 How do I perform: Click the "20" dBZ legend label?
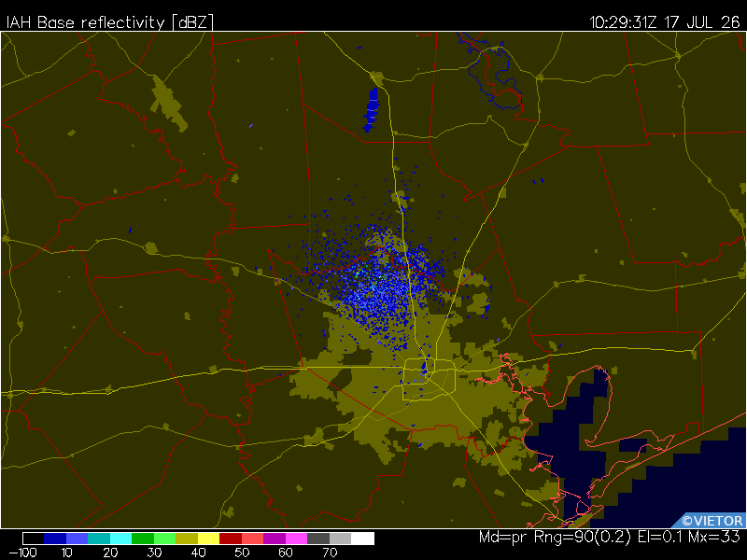click(x=110, y=553)
